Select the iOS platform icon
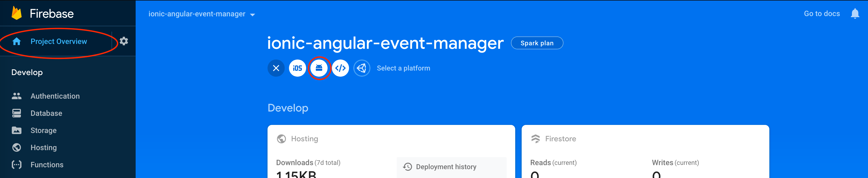This screenshot has width=868, height=178. [297, 68]
